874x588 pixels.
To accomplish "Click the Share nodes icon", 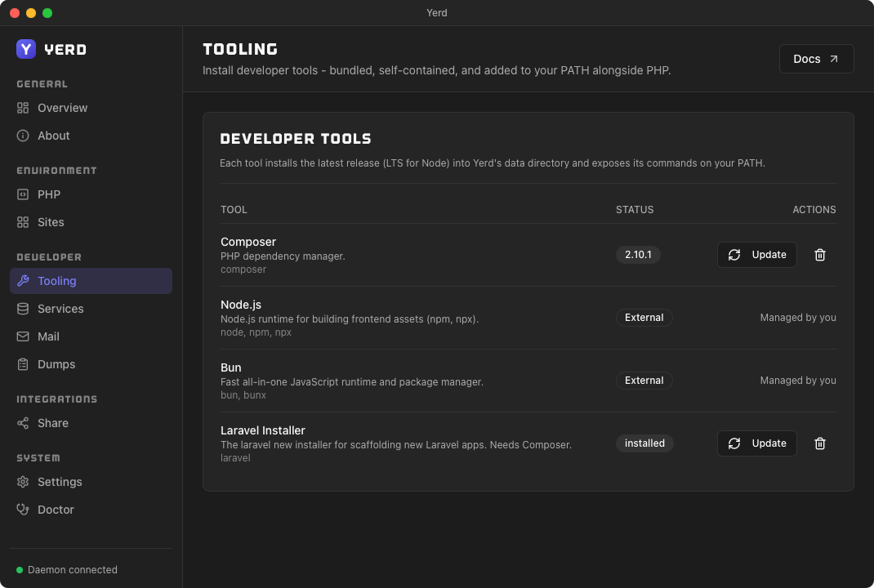I will pyautogui.click(x=23, y=423).
